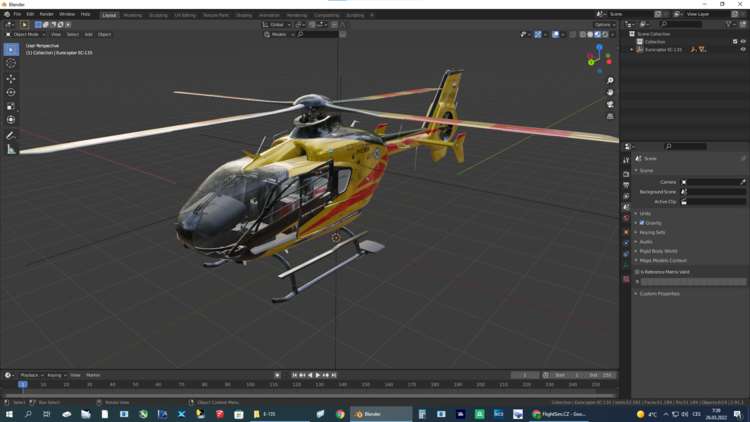Open Chrome from the Windows taskbar
Viewport: 750px width, 422px height.
tap(340, 414)
